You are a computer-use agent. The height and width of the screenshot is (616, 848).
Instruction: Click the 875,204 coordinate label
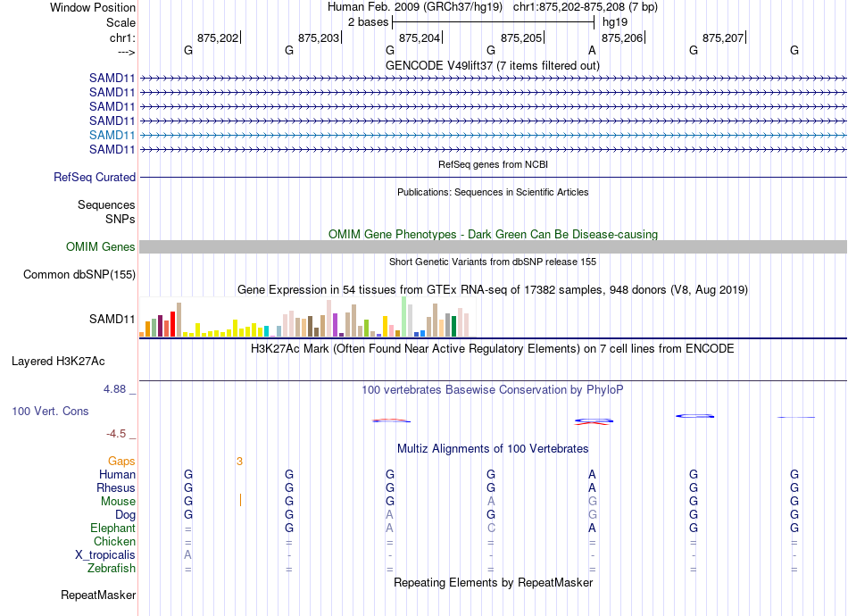click(x=420, y=37)
